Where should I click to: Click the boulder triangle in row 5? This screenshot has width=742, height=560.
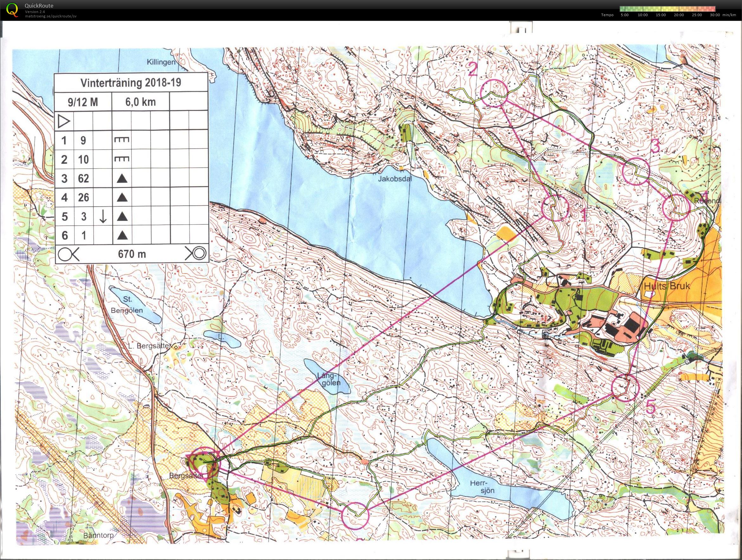click(x=122, y=217)
